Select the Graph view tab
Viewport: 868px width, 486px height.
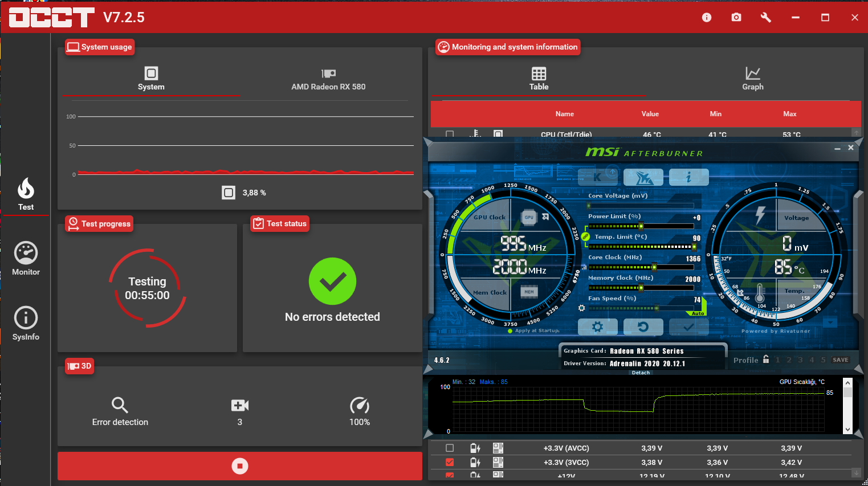pyautogui.click(x=753, y=79)
